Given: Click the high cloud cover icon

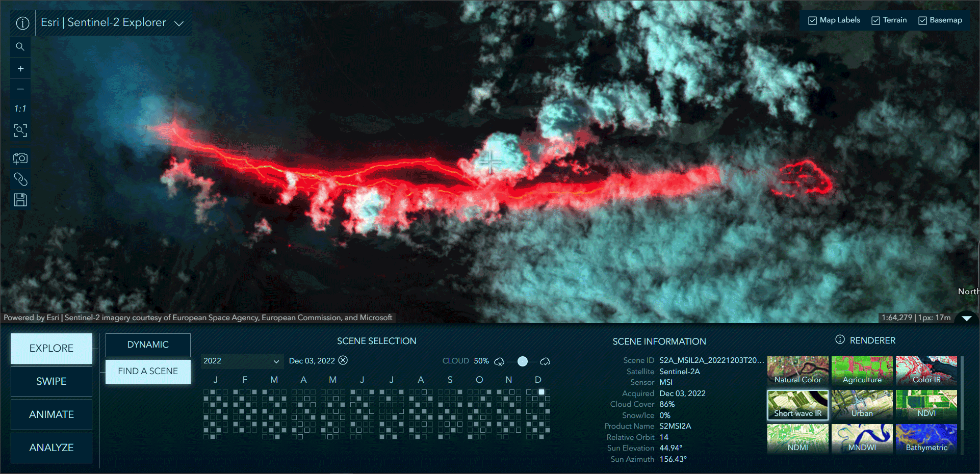Looking at the screenshot, I should point(545,361).
